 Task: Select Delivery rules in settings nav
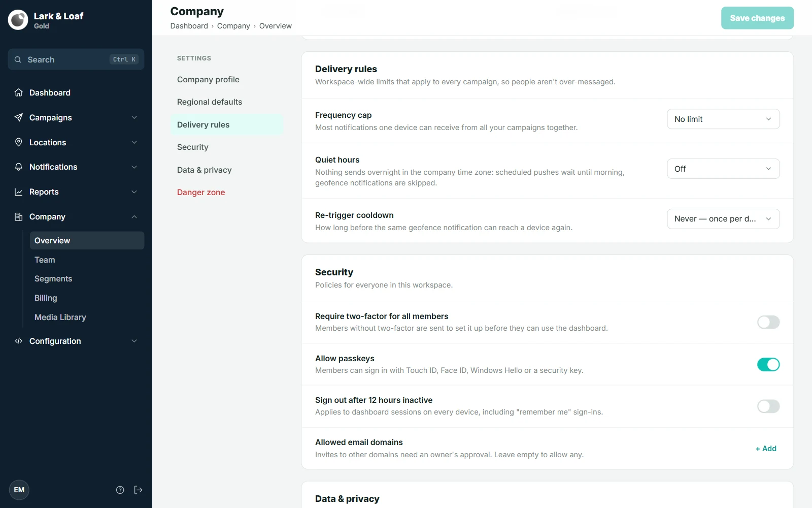(x=226, y=124)
